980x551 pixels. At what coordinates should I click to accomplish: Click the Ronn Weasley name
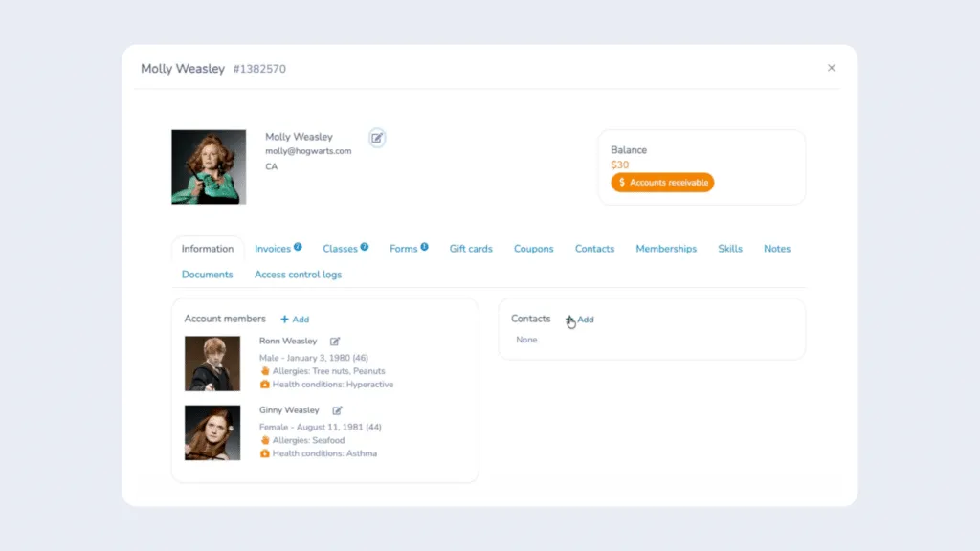coord(288,342)
